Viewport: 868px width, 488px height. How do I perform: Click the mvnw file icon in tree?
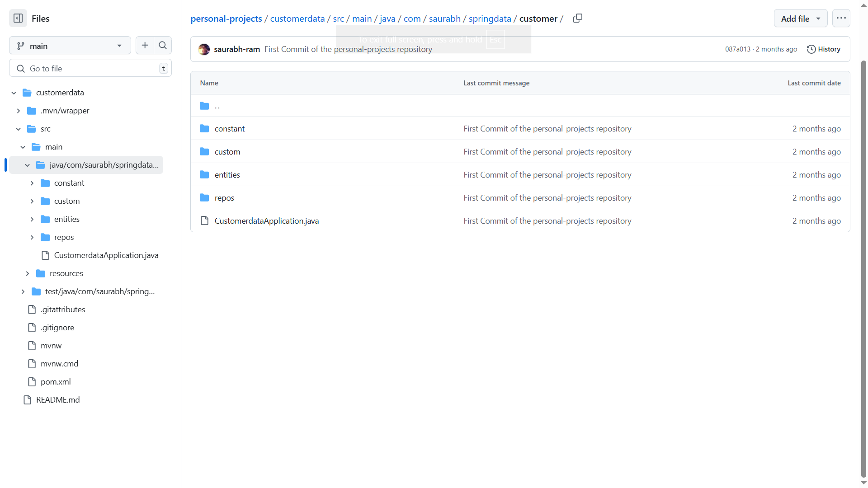pos(32,346)
